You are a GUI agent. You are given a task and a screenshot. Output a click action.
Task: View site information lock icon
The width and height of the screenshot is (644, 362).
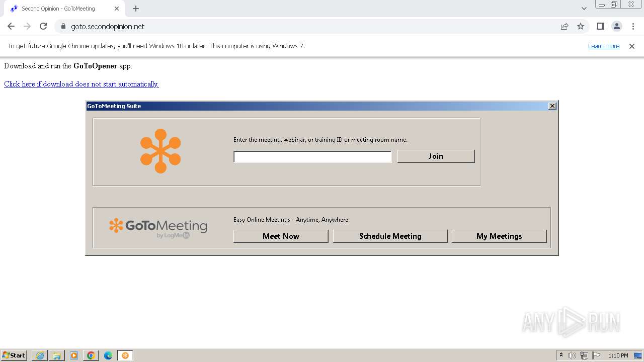(x=63, y=27)
